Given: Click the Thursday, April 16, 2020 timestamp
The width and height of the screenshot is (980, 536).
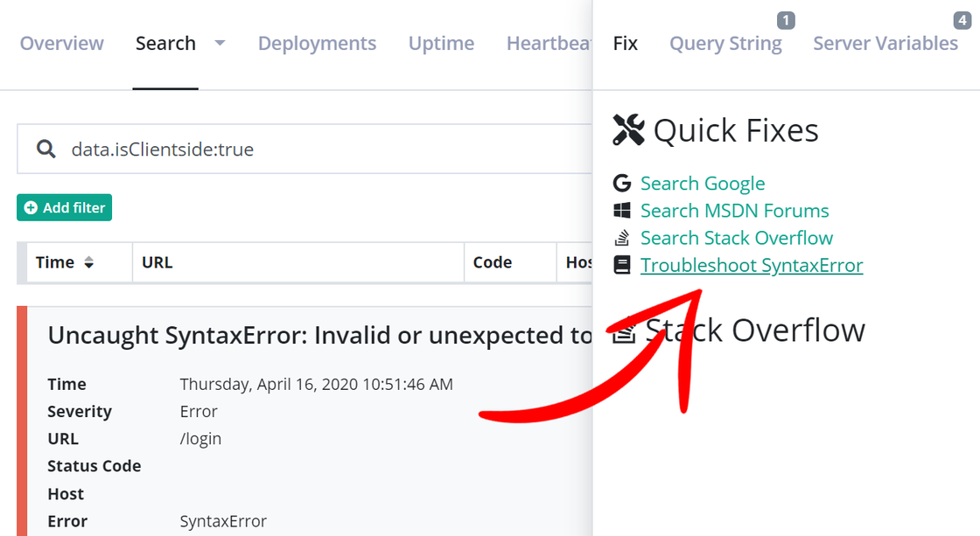Looking at the screenshot, I should click(x=316, y=384).
